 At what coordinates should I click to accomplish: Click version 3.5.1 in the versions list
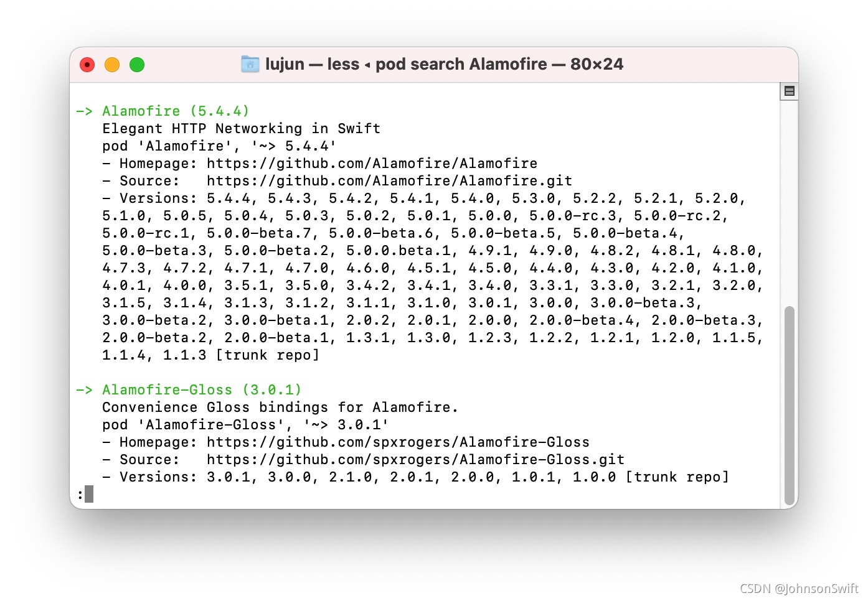tap(245, 286)
